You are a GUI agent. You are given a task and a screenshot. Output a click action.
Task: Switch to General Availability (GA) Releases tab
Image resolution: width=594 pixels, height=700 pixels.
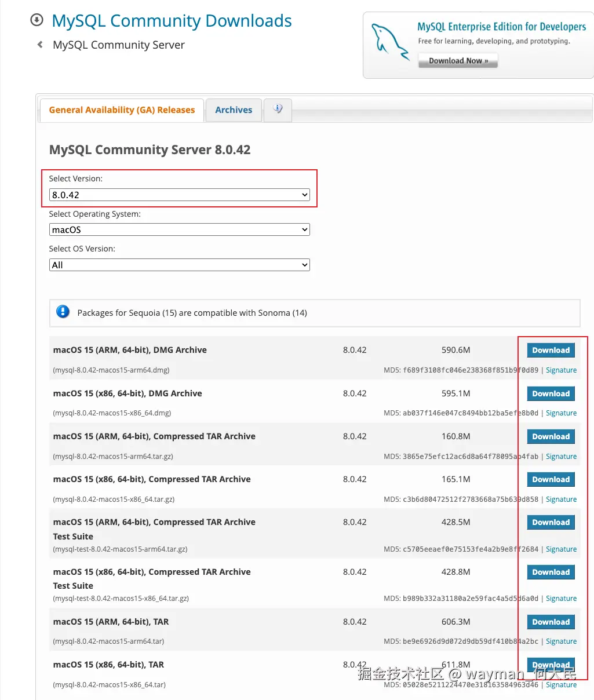click(x=122, y=110)
